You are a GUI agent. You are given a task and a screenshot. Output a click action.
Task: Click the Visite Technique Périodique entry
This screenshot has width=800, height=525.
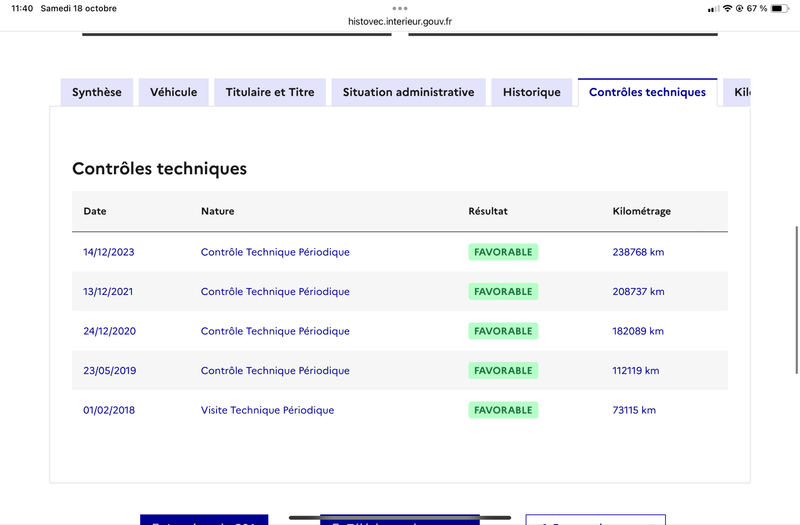267,410
